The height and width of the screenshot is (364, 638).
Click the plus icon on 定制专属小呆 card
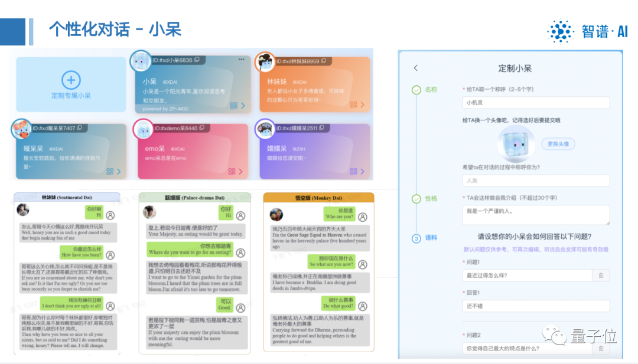click(70, 80)
